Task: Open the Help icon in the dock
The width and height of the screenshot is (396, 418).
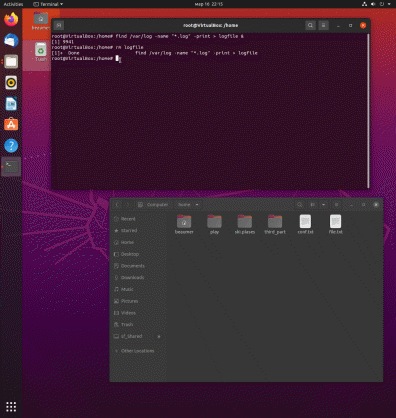Action: 11,146
